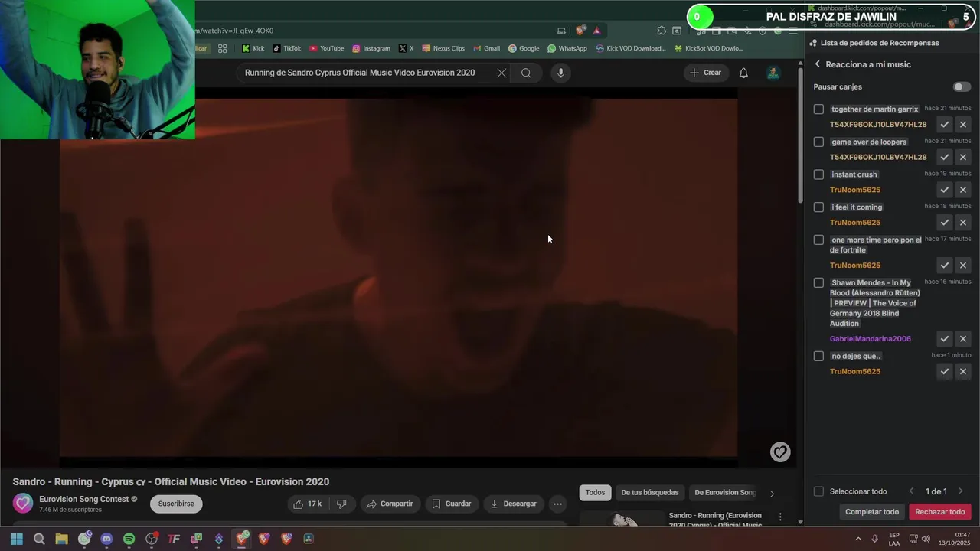Accept the game over de loopers request

click(945, 157)
